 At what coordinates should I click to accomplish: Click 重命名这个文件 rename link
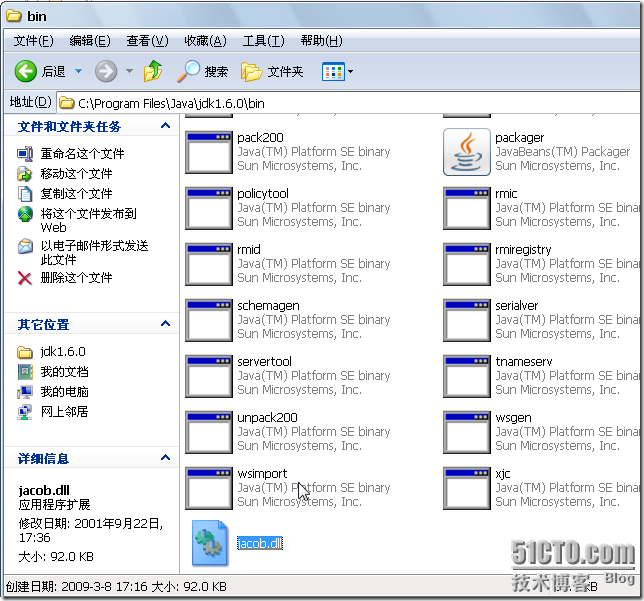click(x=82, y=154)
